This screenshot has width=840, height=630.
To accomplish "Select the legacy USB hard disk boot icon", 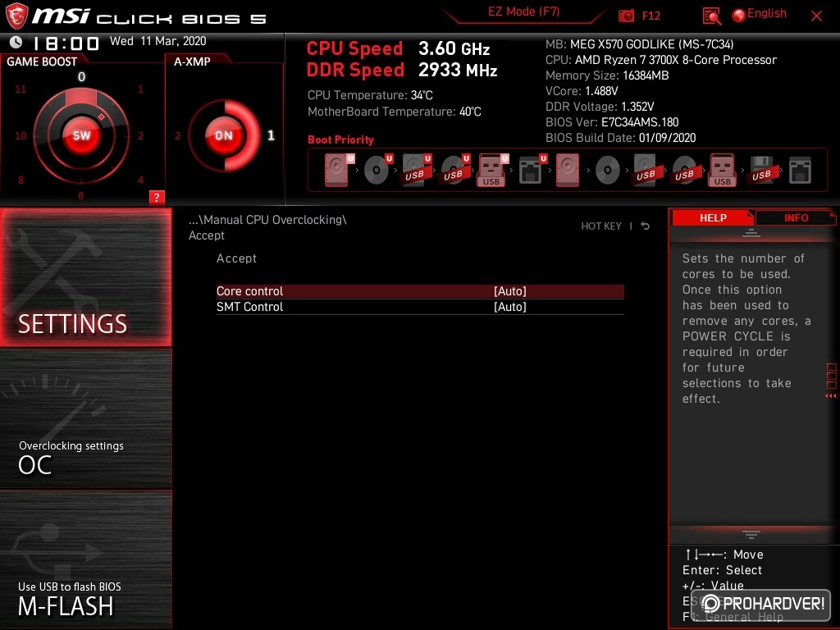I will [646, 170].
